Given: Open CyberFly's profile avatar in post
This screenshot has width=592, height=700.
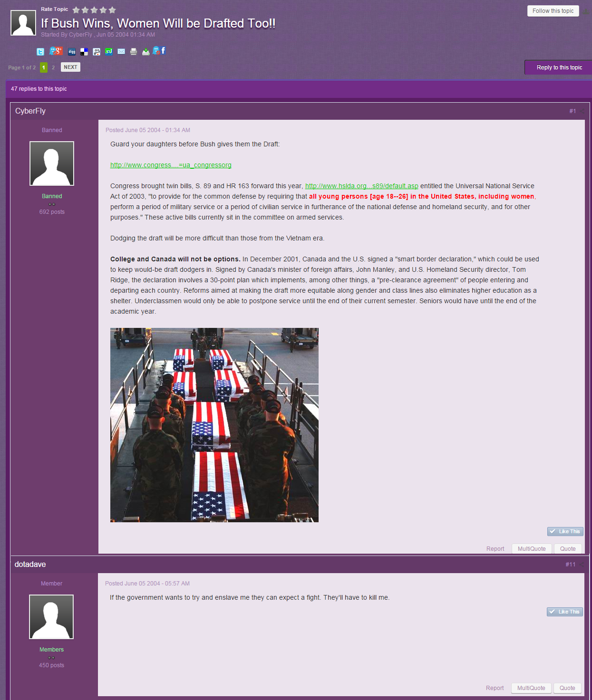Looking at the screenshot, I should [52, 163].
